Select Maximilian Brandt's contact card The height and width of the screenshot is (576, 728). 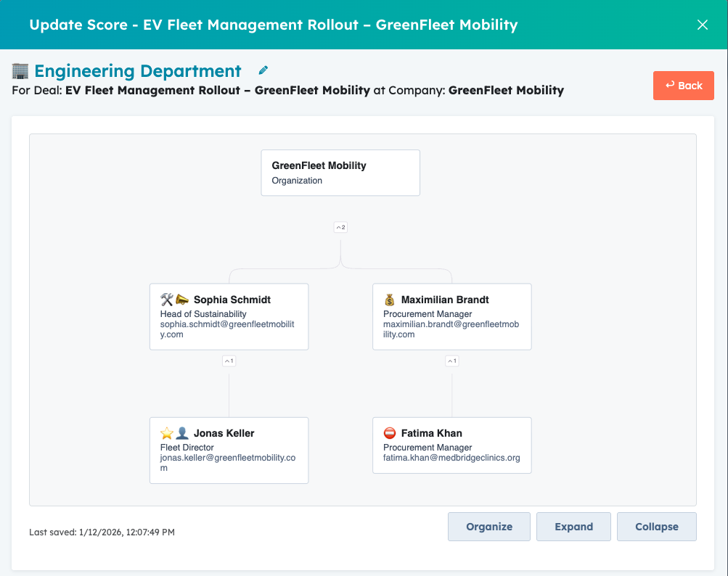click(451, 316)
